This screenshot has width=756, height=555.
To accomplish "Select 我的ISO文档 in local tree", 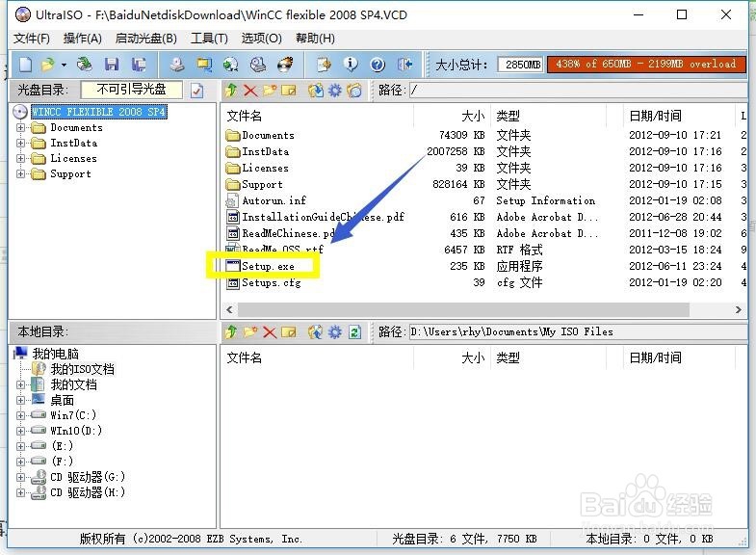I will click(83, 369).
